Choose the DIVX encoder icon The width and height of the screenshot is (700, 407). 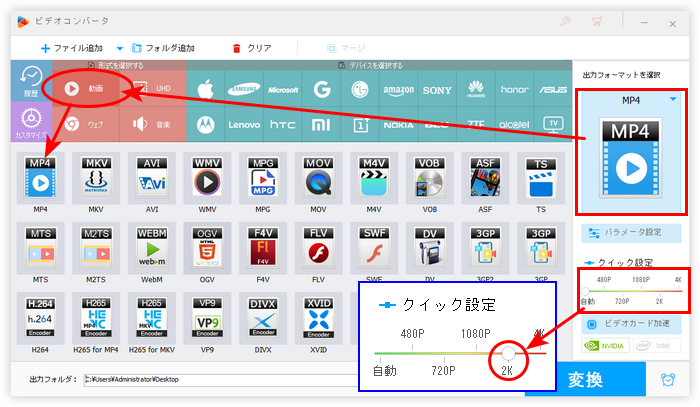pyautogui.click(x=263, y=319)
